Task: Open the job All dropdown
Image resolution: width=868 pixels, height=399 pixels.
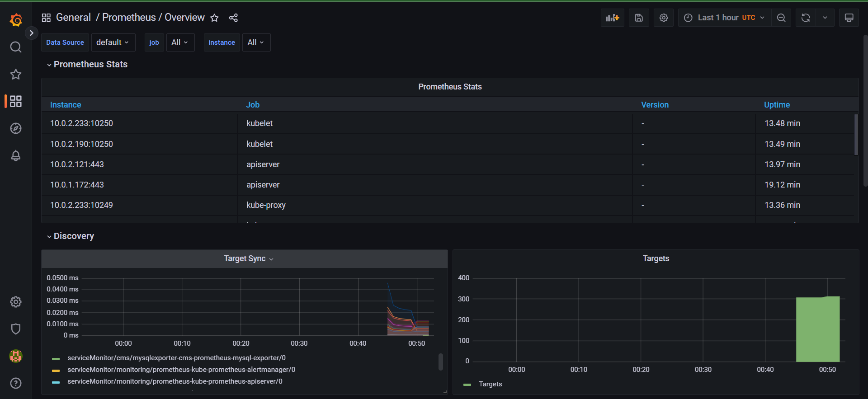Action: point(180,42)
